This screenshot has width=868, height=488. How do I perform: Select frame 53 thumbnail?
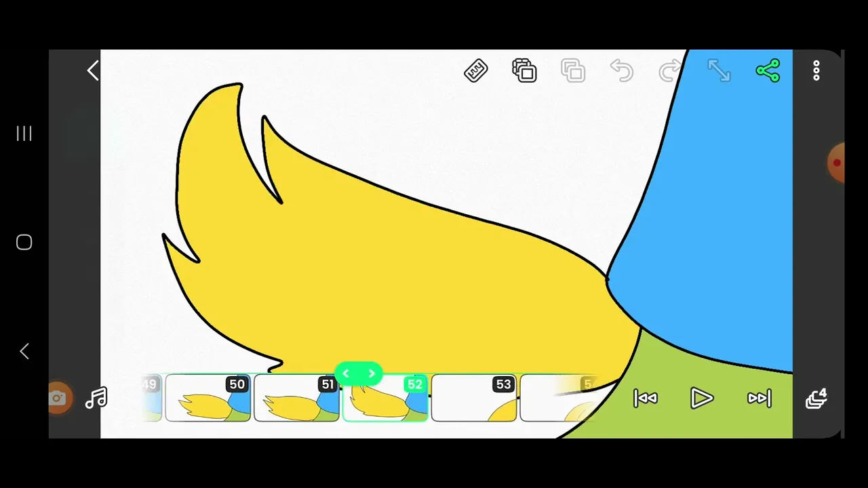click(474, 398)
